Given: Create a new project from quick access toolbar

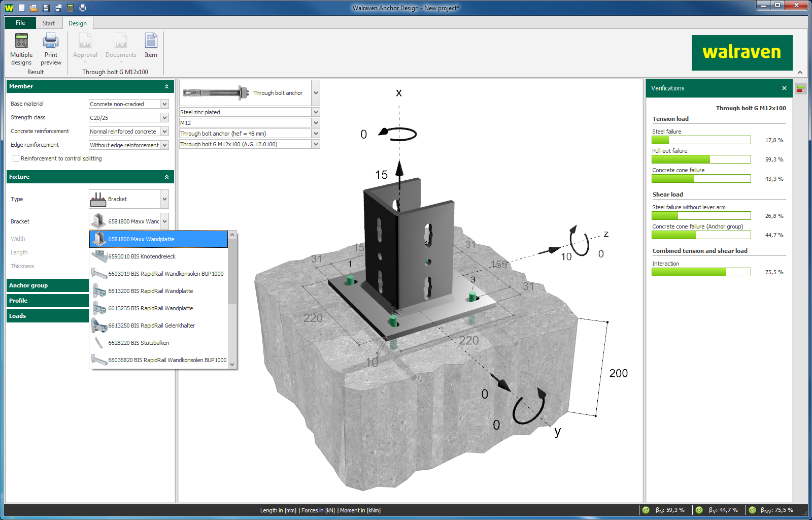Looking at the screenshot, I should pyautogui.click(x=22, y=8).
